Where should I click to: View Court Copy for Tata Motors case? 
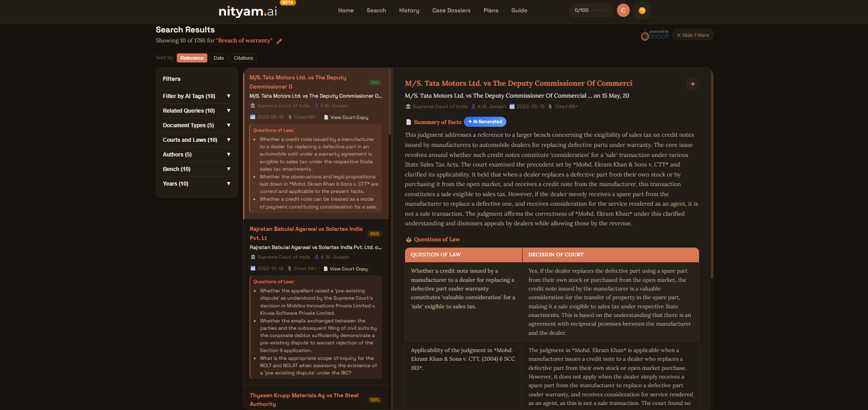click(346, 117)
